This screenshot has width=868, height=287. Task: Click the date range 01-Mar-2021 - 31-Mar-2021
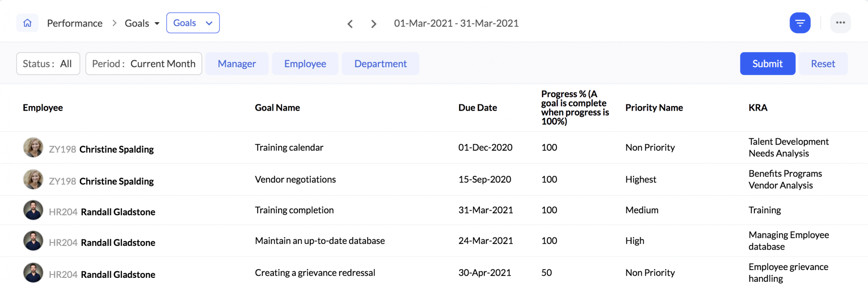(456, 23)
